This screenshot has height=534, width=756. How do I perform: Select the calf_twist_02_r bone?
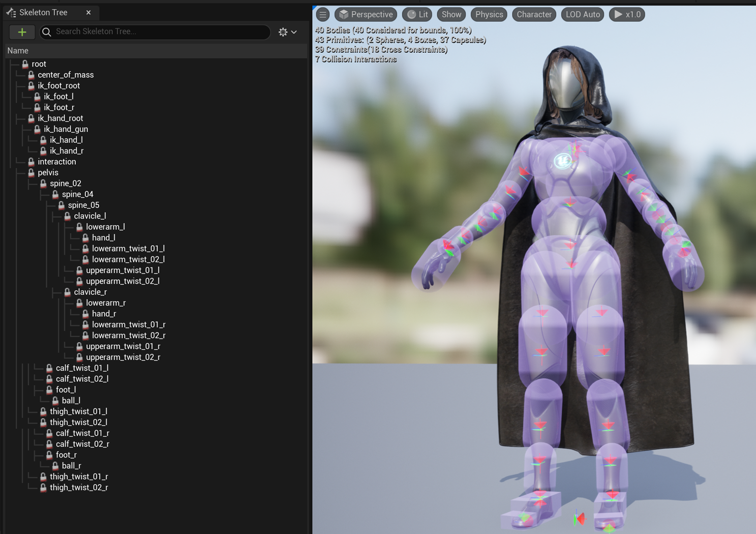[82, 444]
